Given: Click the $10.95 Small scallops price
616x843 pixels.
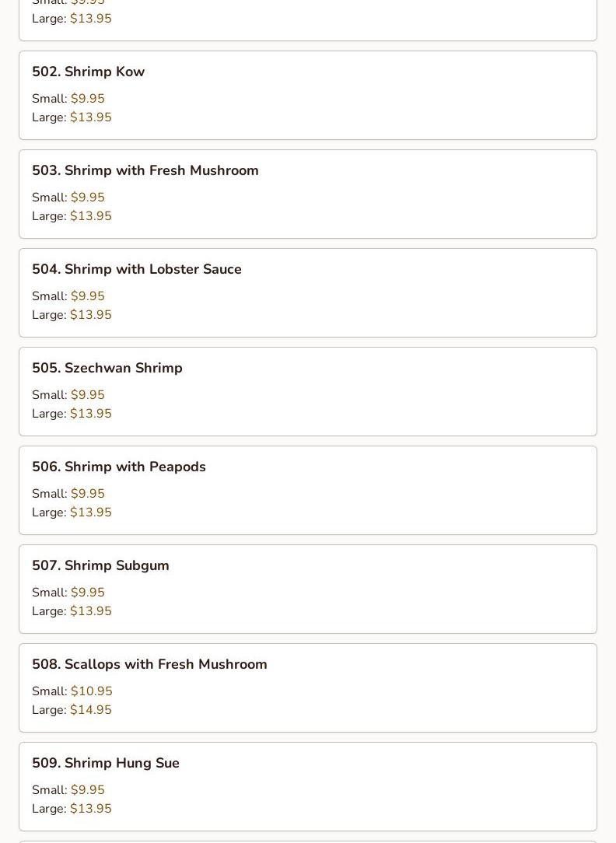Looking at the screenshot, I should (91, 691).
